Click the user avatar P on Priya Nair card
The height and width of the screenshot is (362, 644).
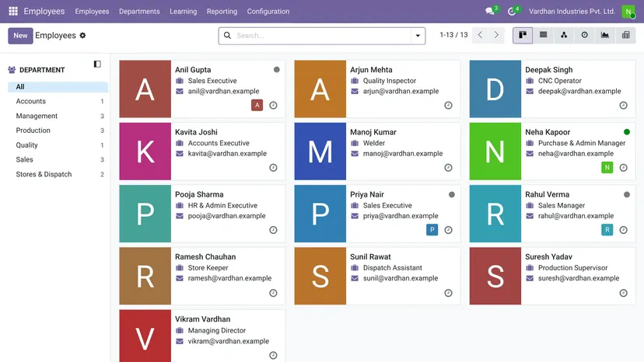(432, 230)
